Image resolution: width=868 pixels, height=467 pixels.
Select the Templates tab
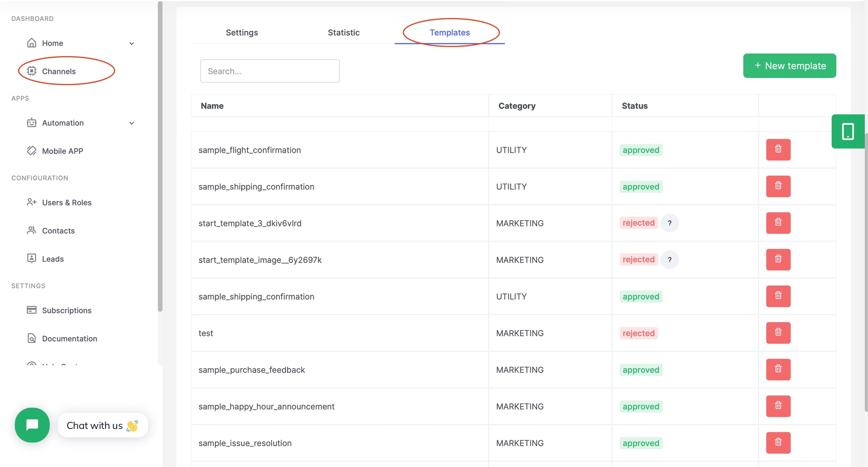pyautogui.click(x=449, y=32)
